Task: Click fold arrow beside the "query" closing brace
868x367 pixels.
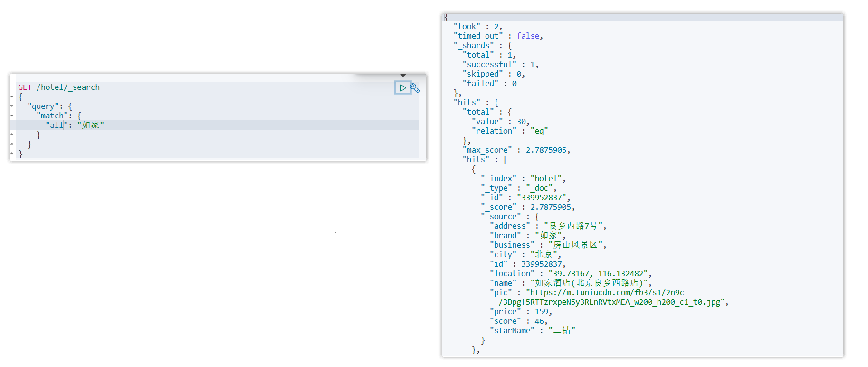Action: coord(12,144)
